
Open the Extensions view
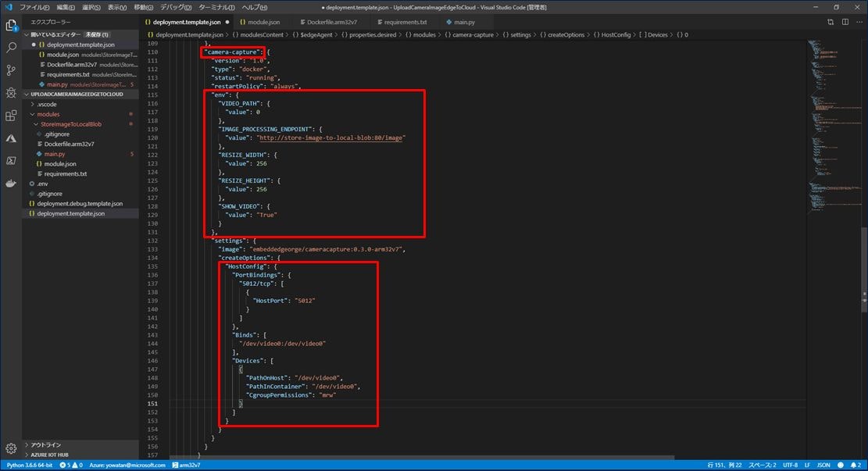click(11, 115)
